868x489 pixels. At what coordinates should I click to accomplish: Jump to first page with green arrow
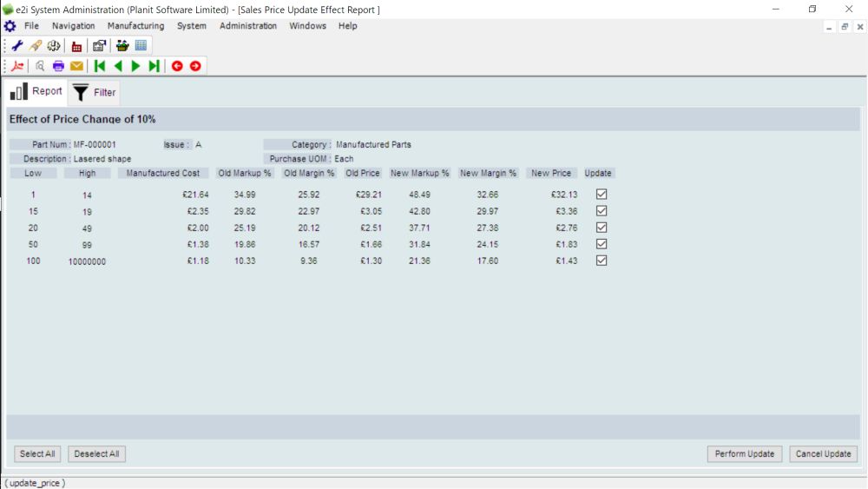pos(100,66)
